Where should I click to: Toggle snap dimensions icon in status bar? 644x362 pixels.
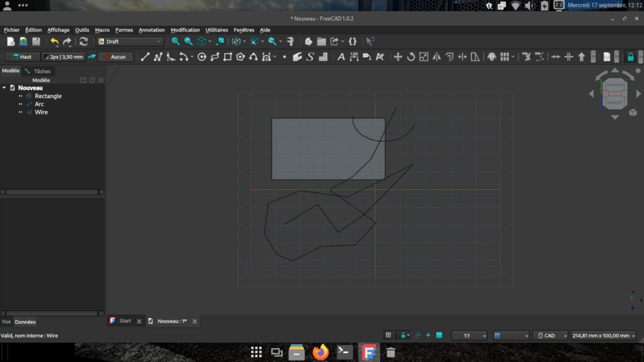click(x=418, y=336)
